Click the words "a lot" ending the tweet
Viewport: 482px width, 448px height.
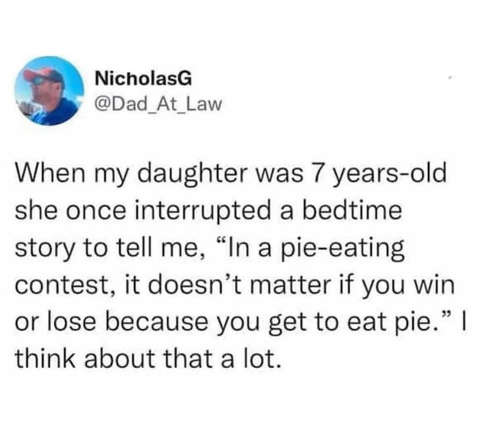tap(260, 357)
